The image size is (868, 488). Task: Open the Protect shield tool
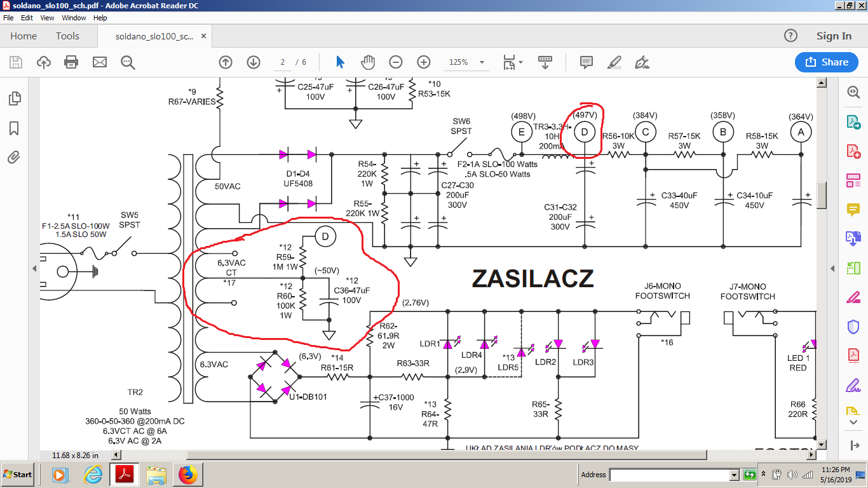coord(853,327)
